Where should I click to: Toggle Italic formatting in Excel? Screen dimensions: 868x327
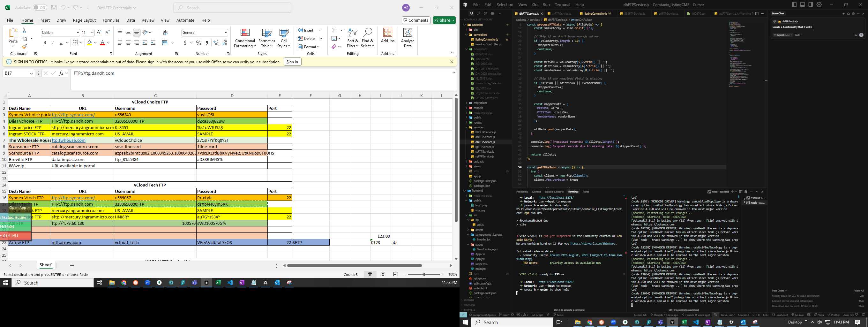click(x=53, y=43)
